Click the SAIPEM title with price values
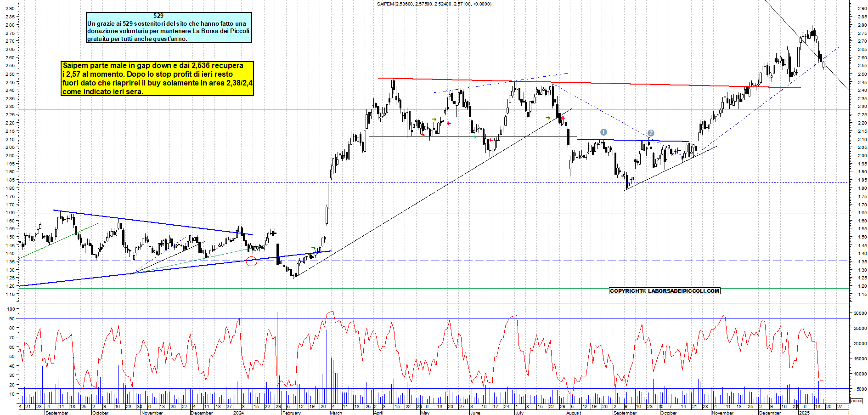 [434, 4]
